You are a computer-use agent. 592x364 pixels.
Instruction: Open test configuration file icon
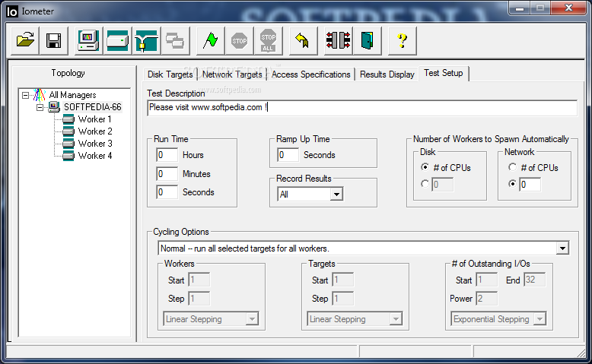click(25, 40)
